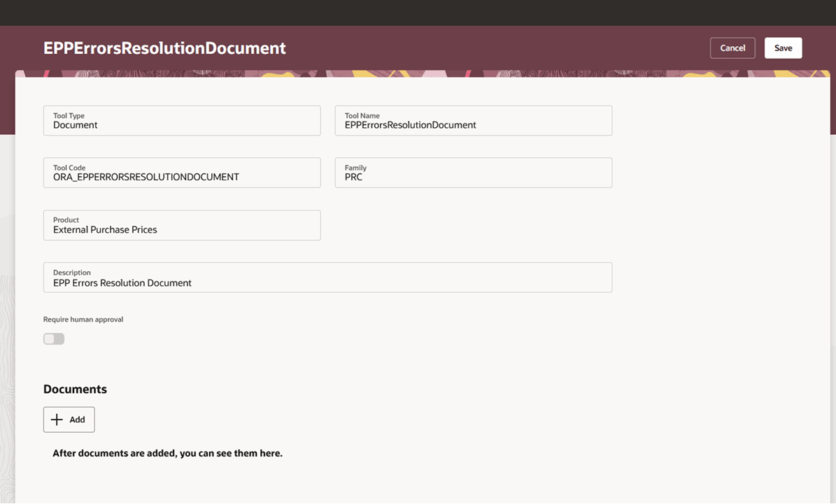The image size is (836, 504).
Task: Click the Require human approval label
Action: pyautogui.click(x=83, y=319)
